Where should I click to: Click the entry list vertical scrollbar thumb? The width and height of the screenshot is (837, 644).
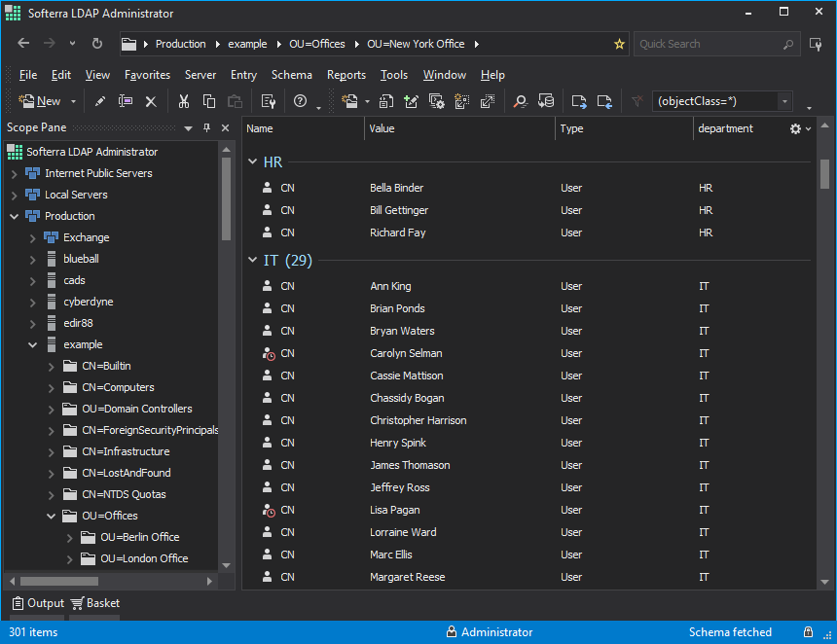[x=824, y=174]
